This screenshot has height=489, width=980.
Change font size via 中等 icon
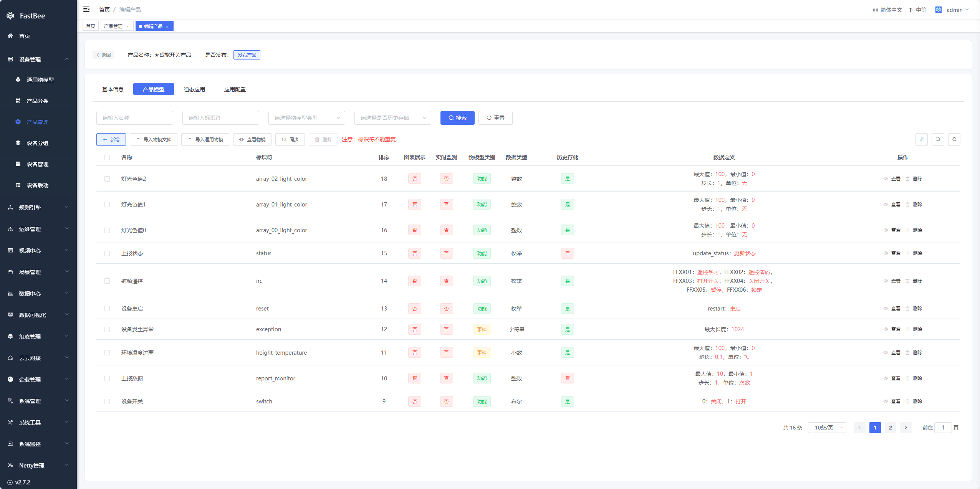pyautogui.click(x=911, y=10)
